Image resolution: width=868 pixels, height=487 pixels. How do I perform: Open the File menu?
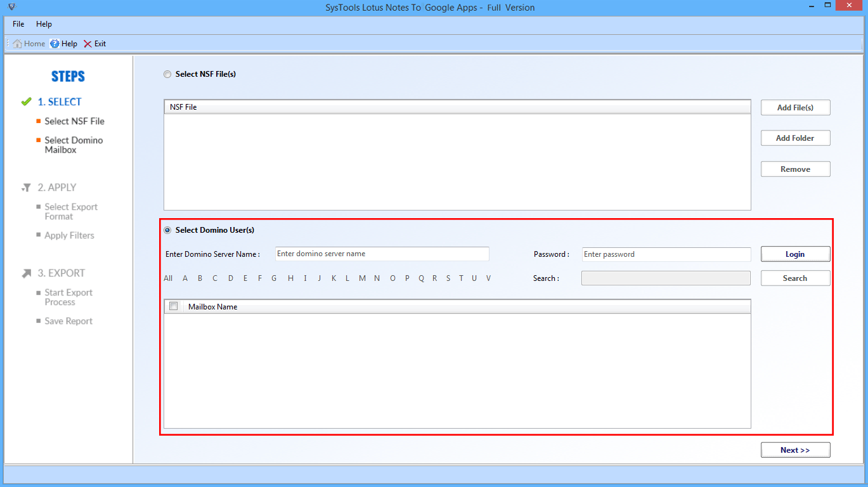click(18, 24)
